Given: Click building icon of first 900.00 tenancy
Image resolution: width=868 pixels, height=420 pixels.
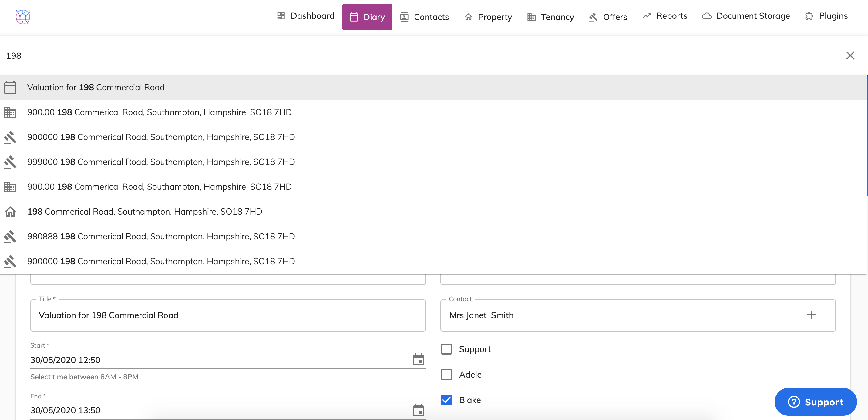Looking at the screenshot, I should (10, 112).
